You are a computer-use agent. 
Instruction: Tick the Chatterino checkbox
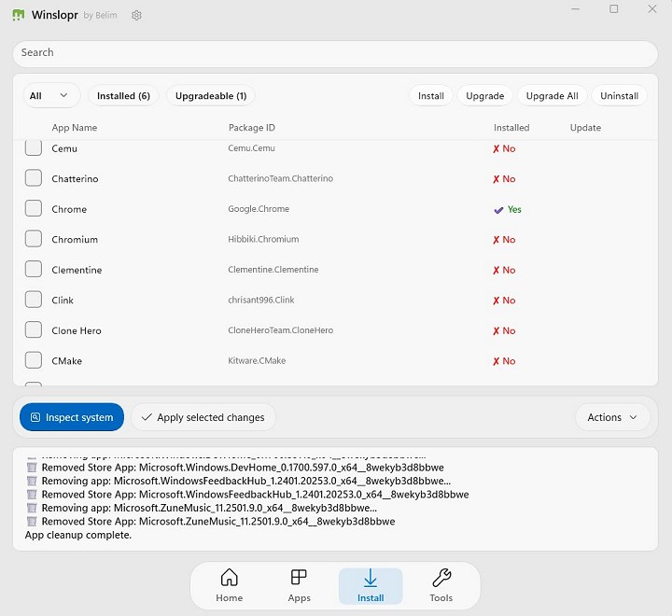click(x=34, y=178)
